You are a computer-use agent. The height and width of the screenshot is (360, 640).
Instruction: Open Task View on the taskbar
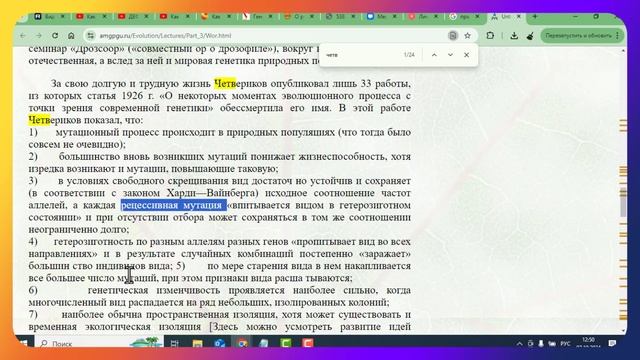click(175, 343)
